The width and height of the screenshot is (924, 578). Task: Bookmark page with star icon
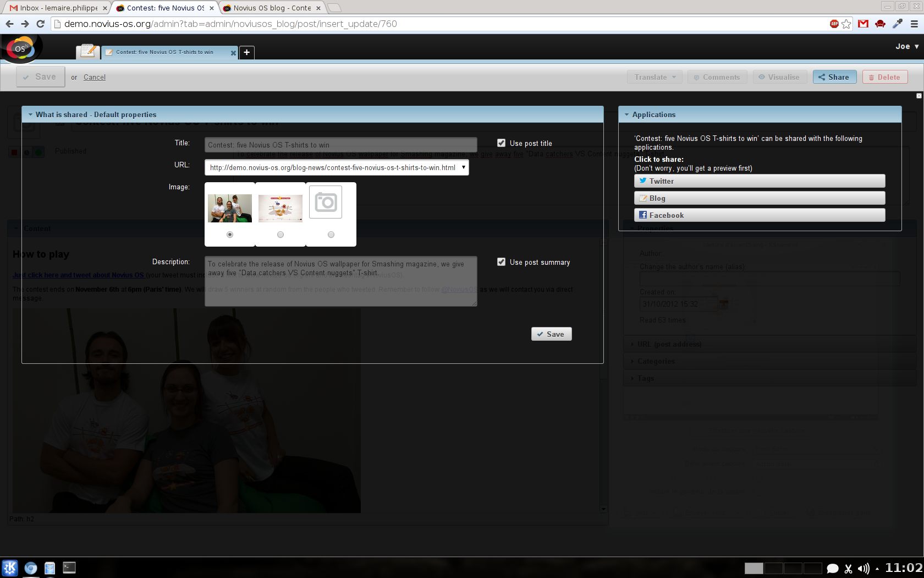coord(846,24)
